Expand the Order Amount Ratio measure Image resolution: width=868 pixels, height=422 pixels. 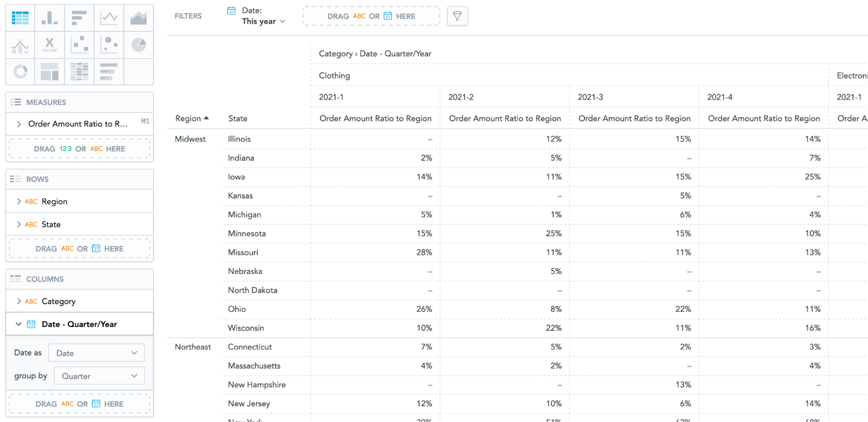coord(19,124)
